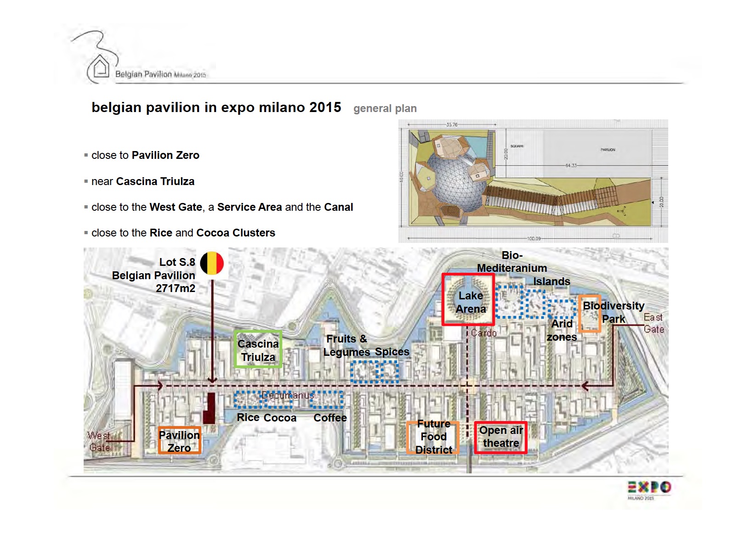
Task: Click the Expo Milano 2015 logo
Action: tap(649, 489)
